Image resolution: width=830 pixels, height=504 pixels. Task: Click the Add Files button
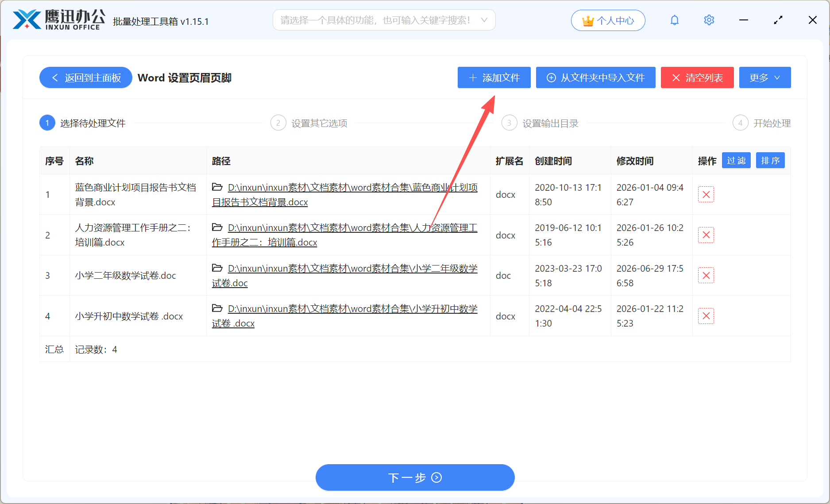(494, 77)
